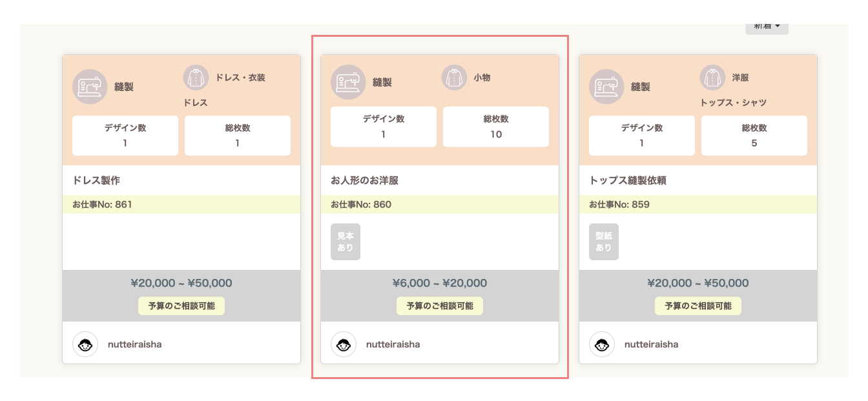Click nutteiraisha avatar on job 860 card
The height and width of the screenshot is (401, 868).
click(344, 344)
